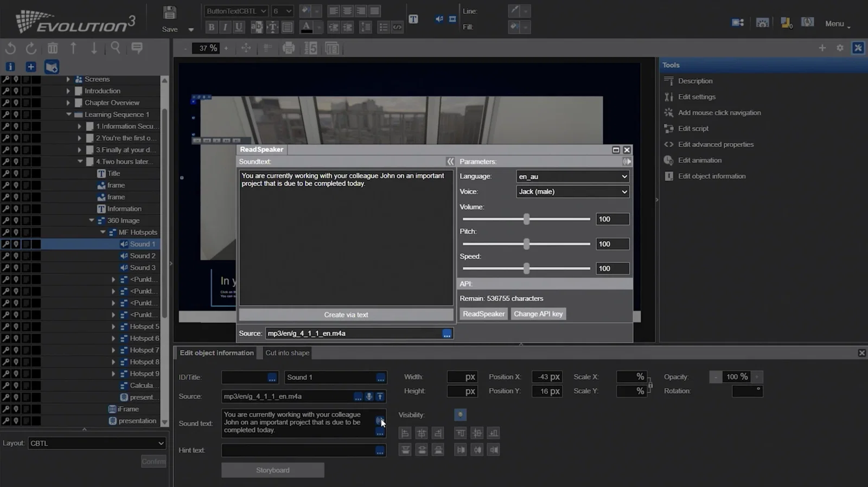
Task: Open the Menu in top bar
Action: [837, 24]
